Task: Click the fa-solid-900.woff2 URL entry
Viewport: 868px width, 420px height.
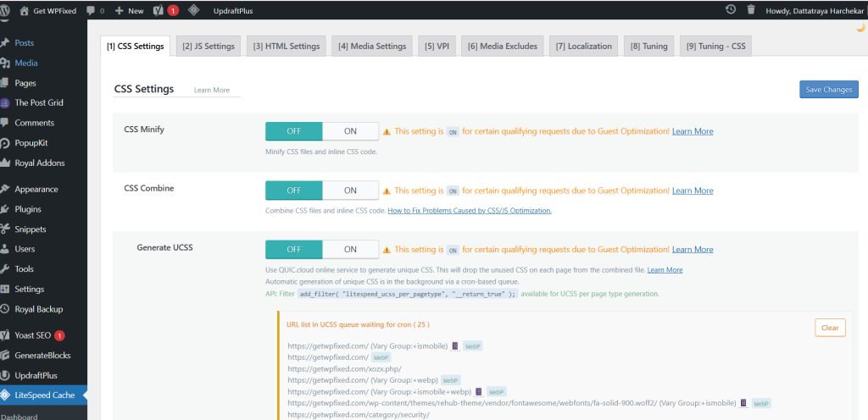Action: point(511,403)
